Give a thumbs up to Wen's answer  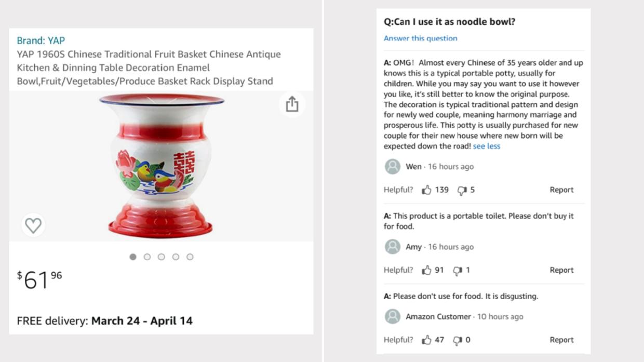pos(427,190)
